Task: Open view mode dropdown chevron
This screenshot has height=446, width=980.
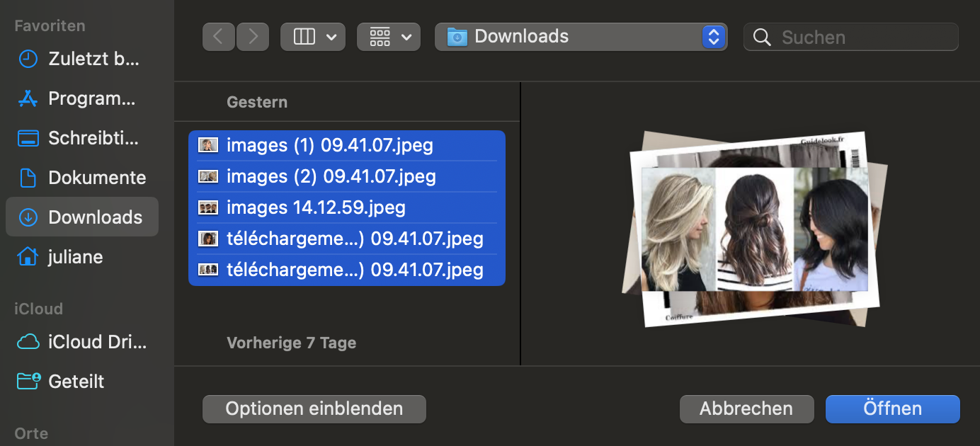Action: (x=331, y=37)
